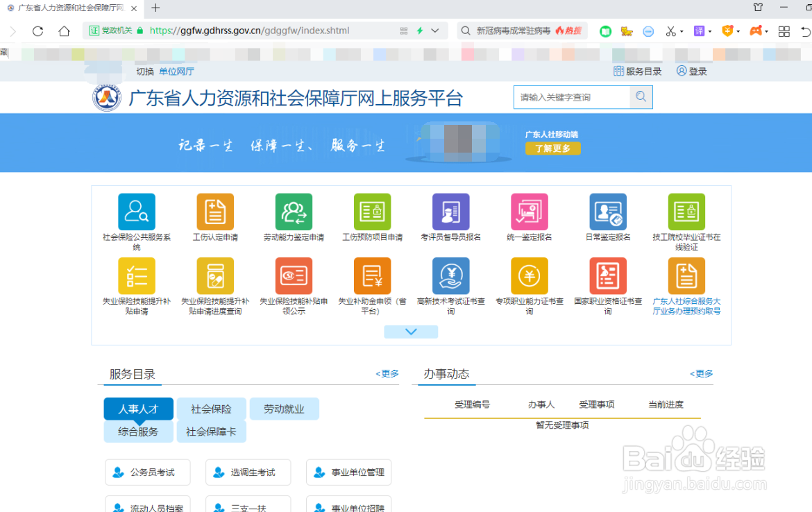Viewport: 812px width, 512px height.
Task: Expand more services with the down arrow
Action: point(410,332)
